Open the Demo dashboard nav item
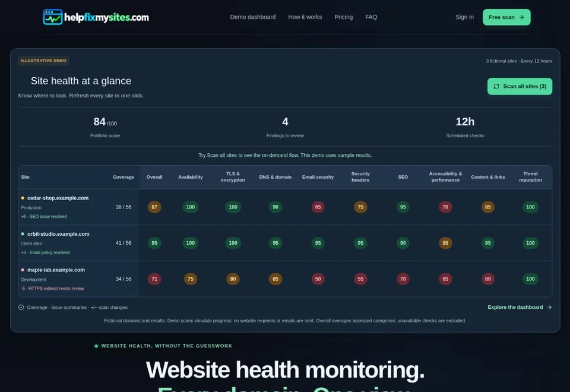 coord(253,17)
